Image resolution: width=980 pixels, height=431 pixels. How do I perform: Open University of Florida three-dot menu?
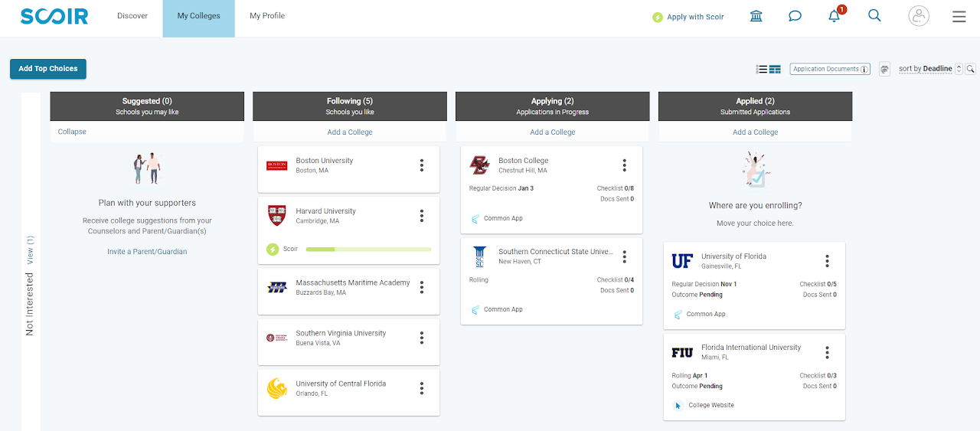(x=828, y=261)
